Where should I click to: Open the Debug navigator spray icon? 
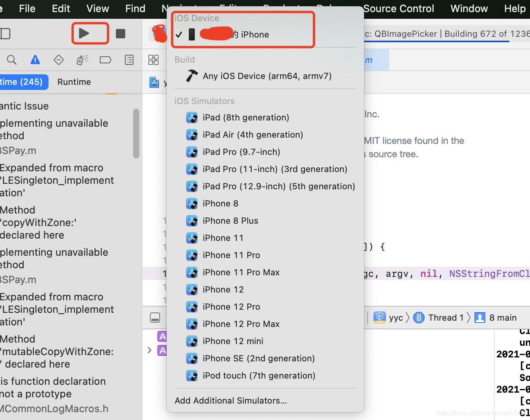tap(82, 60)
